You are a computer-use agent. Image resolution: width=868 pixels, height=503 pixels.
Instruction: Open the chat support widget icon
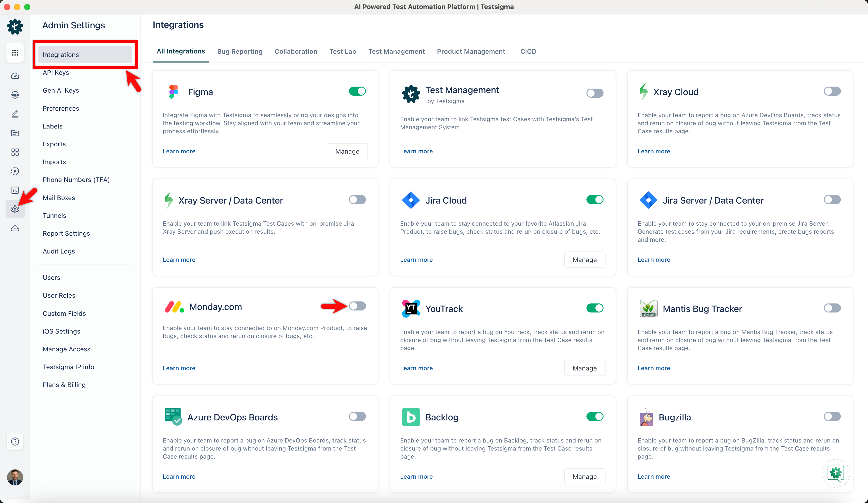pyautogui.click(x=836, y=473)
